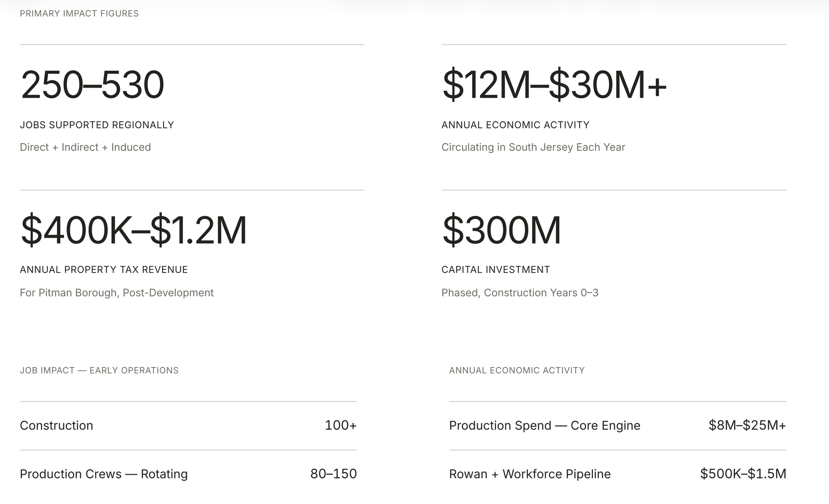This screenshot has width=829, height=504.
Task: Select the '100+' construction value
Action: point(341,425)
